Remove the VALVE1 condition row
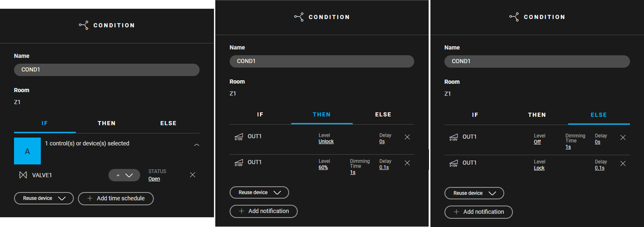644x227 pixels. 193,175
